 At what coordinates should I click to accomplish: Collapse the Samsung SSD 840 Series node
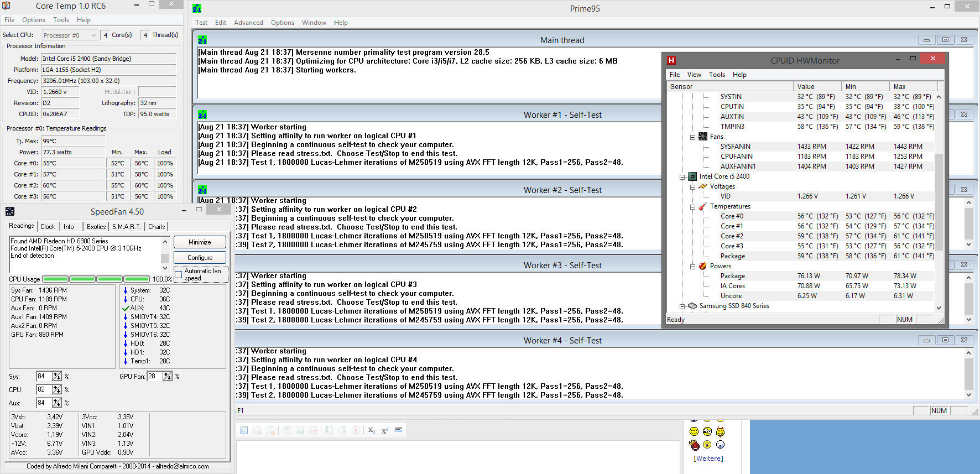coord(682,306)
